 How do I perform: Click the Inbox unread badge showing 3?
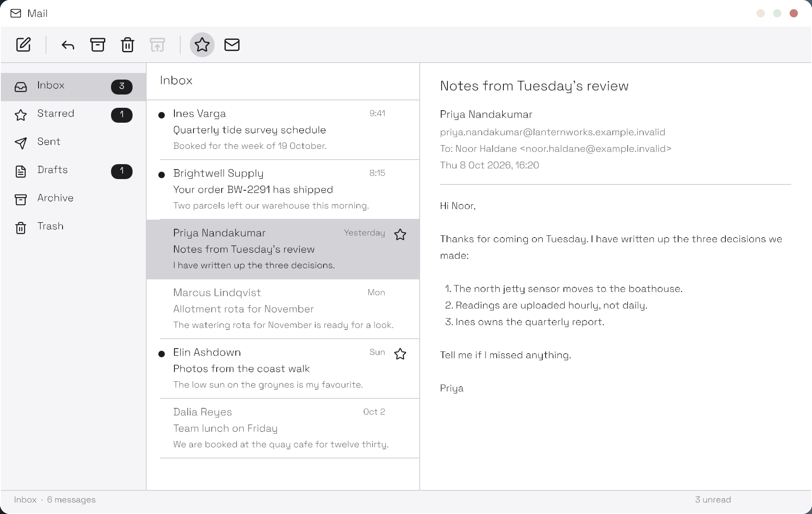[x=122, y=87]
